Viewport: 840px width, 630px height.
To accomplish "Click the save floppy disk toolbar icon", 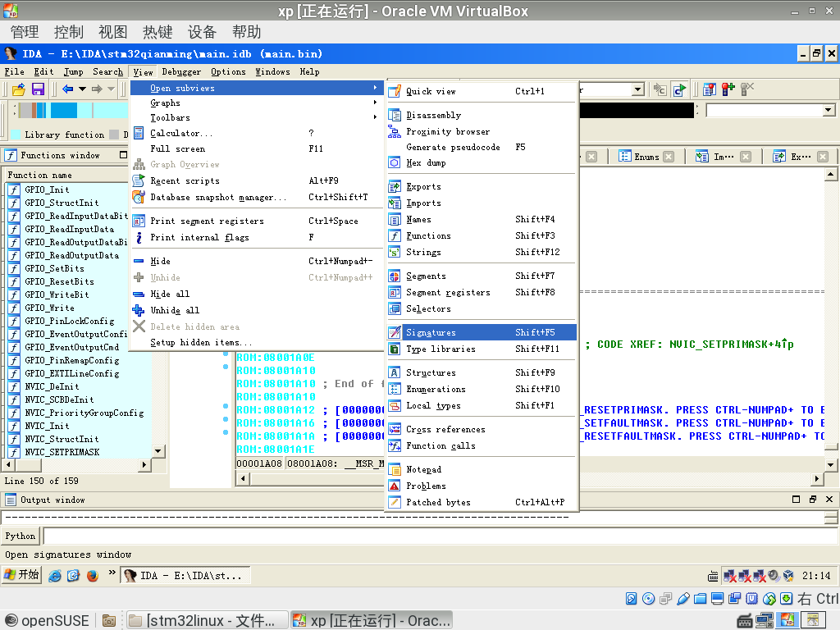I will [38, 89].
